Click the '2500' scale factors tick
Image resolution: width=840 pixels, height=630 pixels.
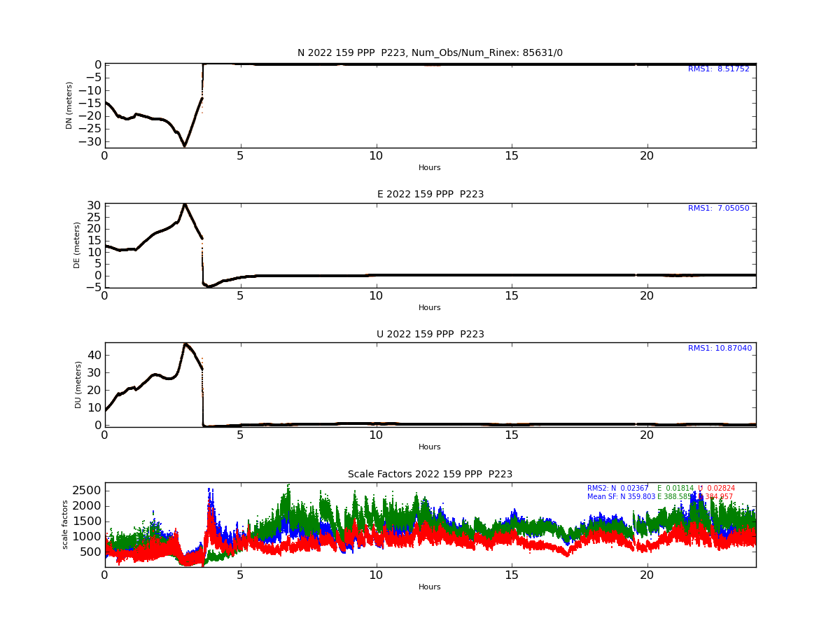click(x=87, y=490)
